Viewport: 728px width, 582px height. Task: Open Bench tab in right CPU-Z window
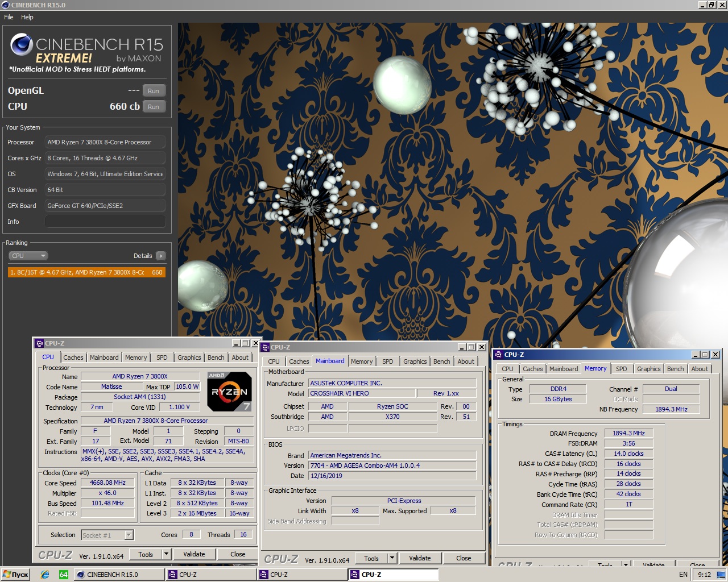pyautogui.click(x=676, y=369)
